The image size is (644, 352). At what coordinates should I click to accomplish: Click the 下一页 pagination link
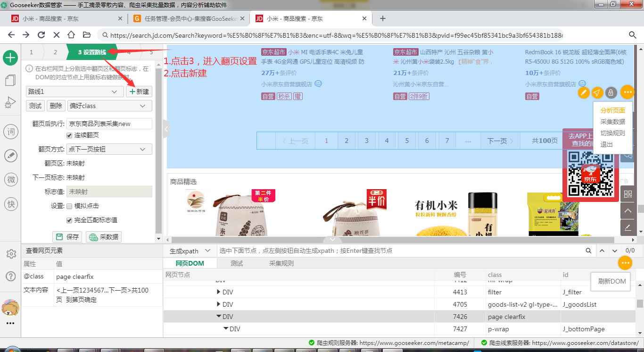point(500,141)
